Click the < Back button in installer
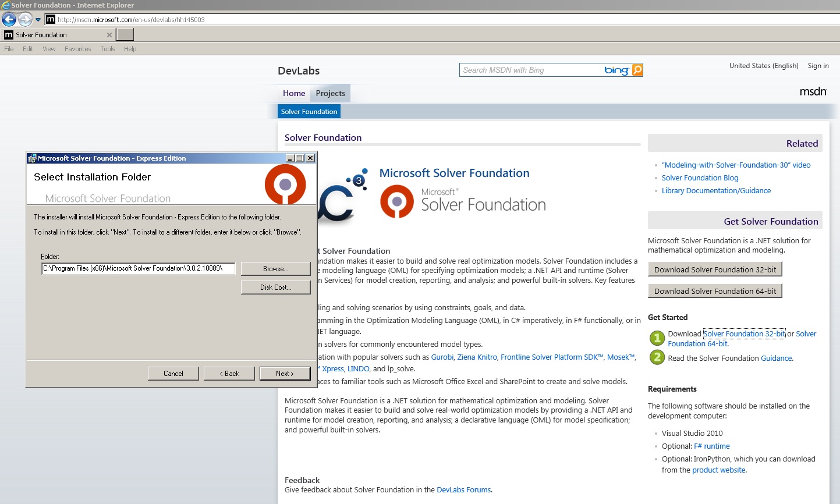Screen dimensions: 840x504 (x=229, y=374)
